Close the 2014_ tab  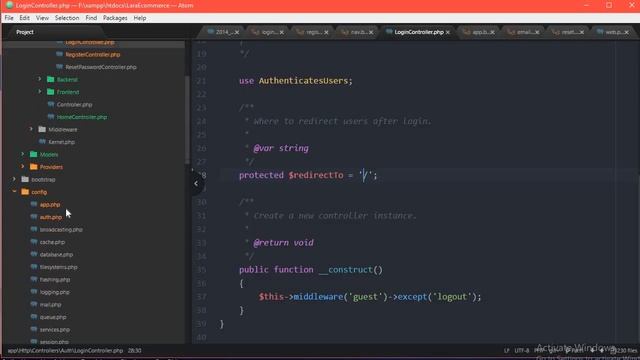click(237, 32)
